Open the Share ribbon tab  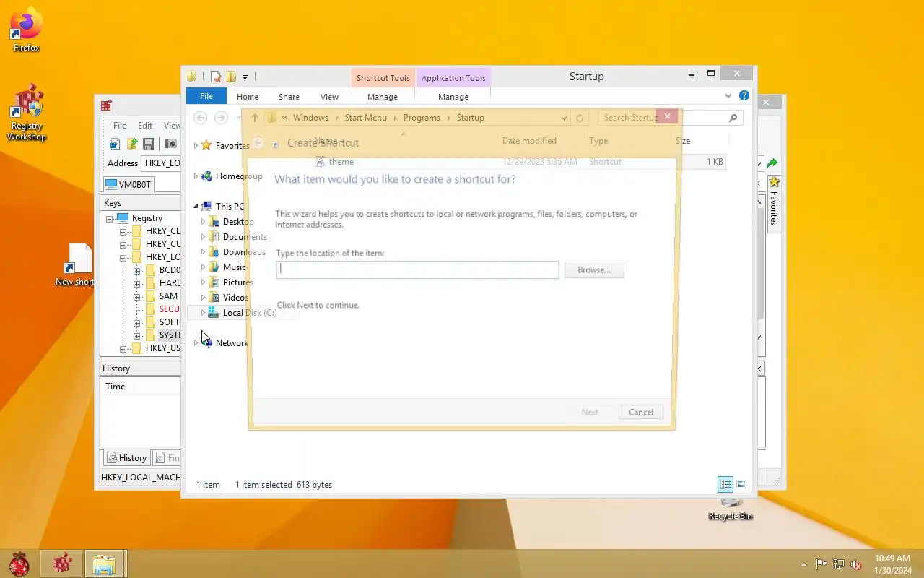coord(289,96)
